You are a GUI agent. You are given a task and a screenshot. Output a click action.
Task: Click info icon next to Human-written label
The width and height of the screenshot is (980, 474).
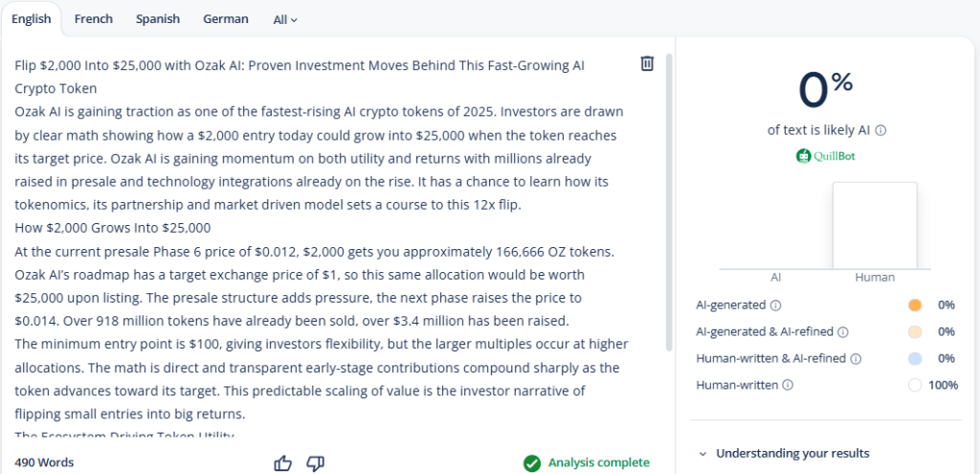click(x=788, y=385)
